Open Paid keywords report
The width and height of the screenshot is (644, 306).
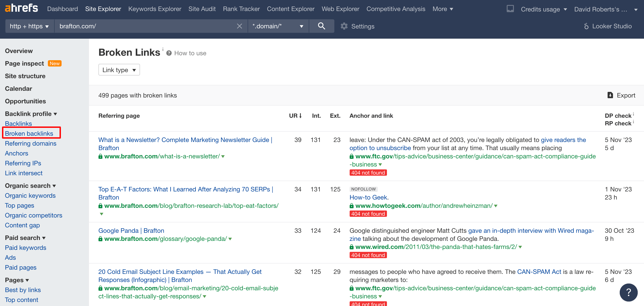pos(25,248)
